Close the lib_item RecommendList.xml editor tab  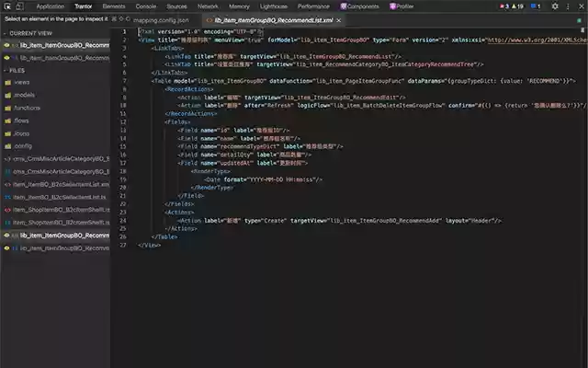tap(339, 20)
